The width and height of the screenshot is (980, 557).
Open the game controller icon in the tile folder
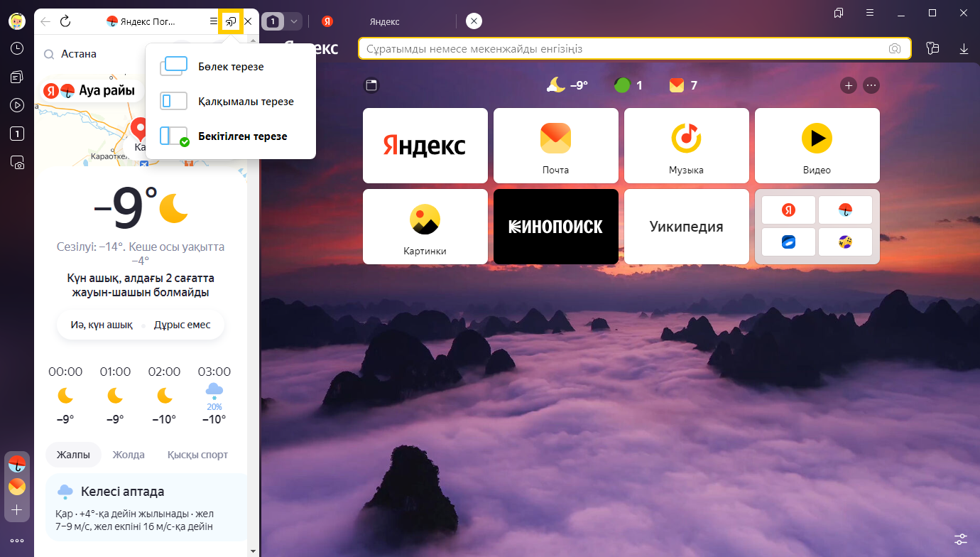point(845,242)
